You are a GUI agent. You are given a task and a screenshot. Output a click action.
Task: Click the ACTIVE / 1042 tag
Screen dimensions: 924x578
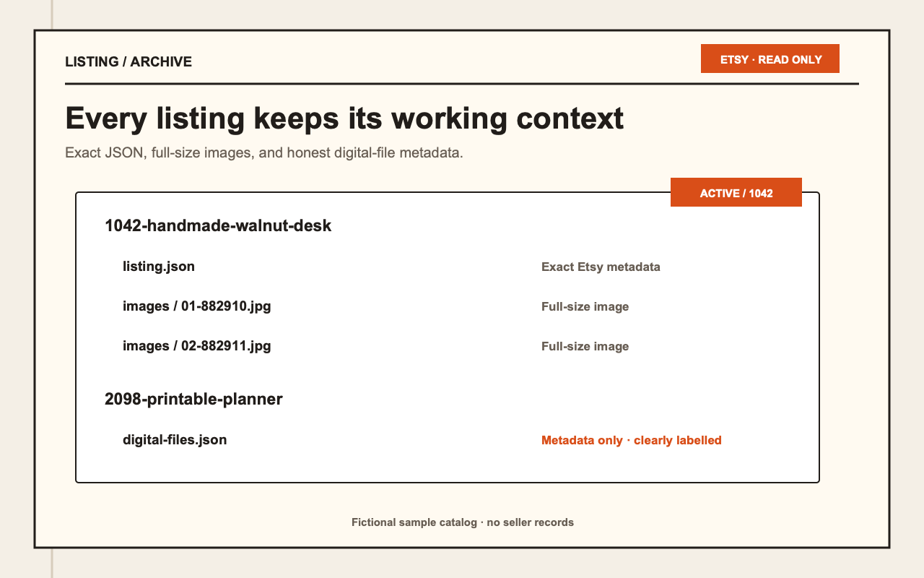pyautogui.click(x=736, y=193)
